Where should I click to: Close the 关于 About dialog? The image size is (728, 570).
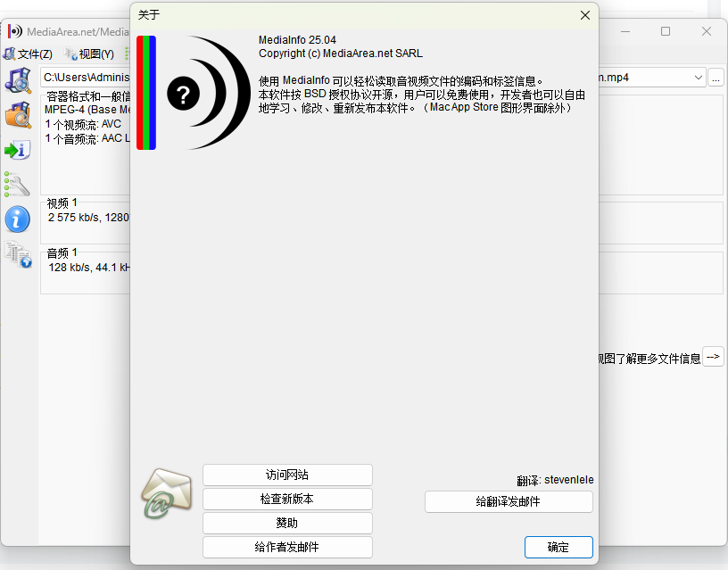[x=585, y=15]
